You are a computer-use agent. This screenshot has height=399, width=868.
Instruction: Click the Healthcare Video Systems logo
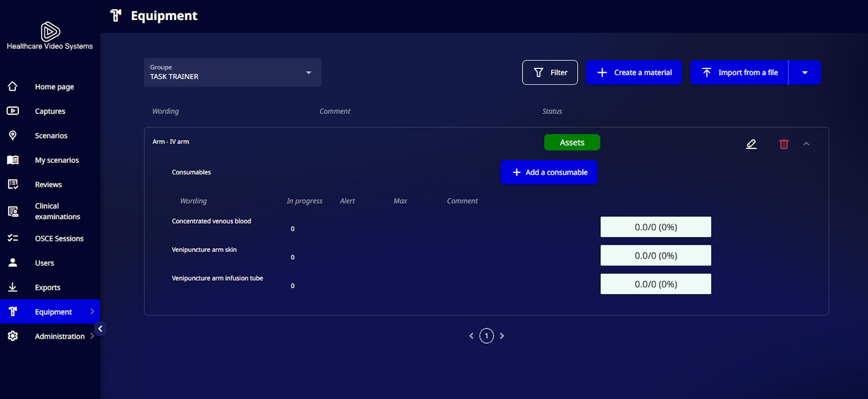(x=50, y=36)
